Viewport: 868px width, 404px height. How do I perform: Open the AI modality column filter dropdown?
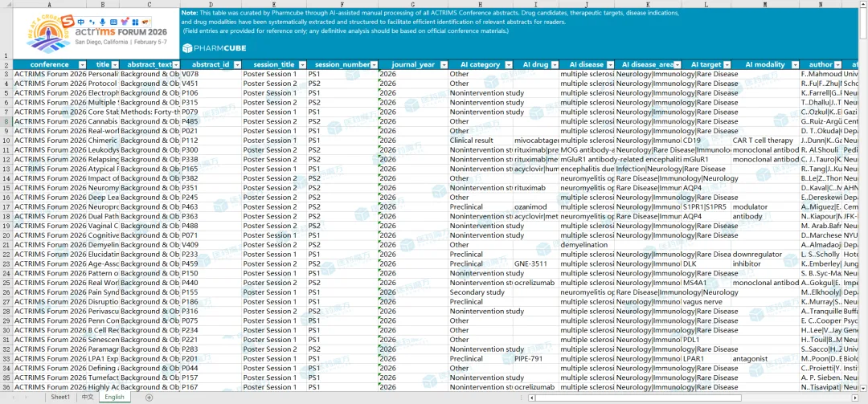coord(795,65)
